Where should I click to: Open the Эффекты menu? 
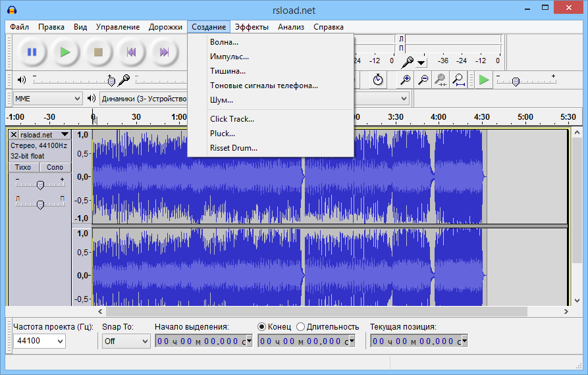(x=252, y=27)
